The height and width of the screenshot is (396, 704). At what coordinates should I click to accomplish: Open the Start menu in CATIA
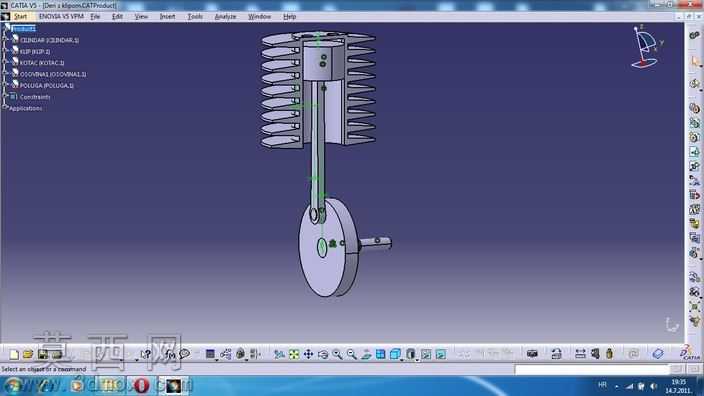20,17
